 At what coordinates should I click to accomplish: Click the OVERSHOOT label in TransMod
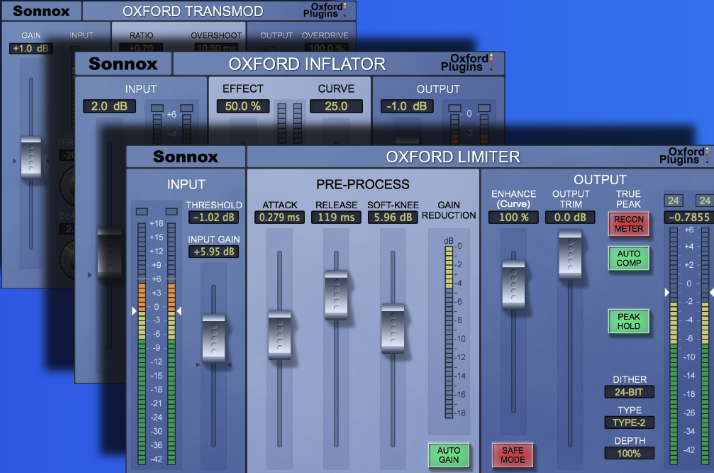click(x=216, y=35)
